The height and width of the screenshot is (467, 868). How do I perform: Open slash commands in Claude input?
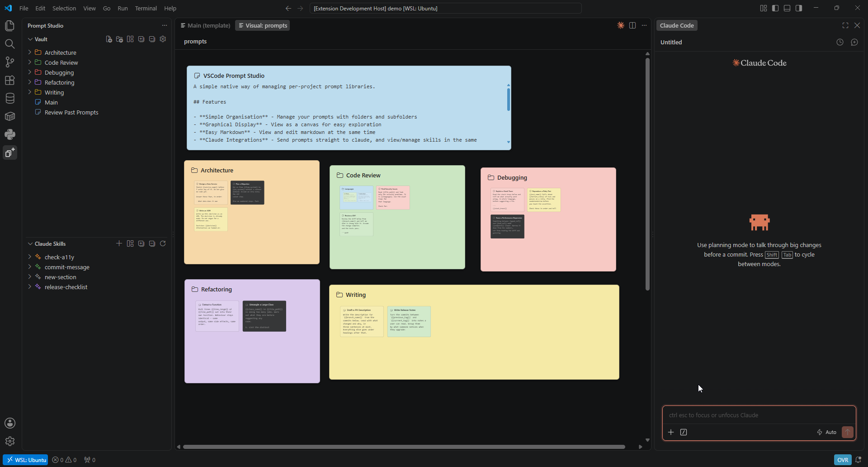684,432
